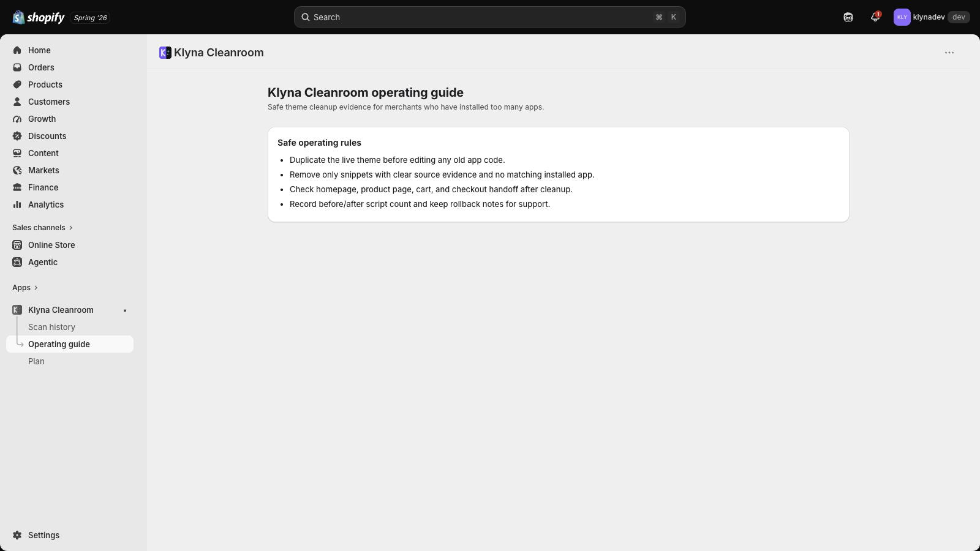Select the Operating guide nav item
The height and width of the screenshot is (551, 980).
click(x=70, y=344)
